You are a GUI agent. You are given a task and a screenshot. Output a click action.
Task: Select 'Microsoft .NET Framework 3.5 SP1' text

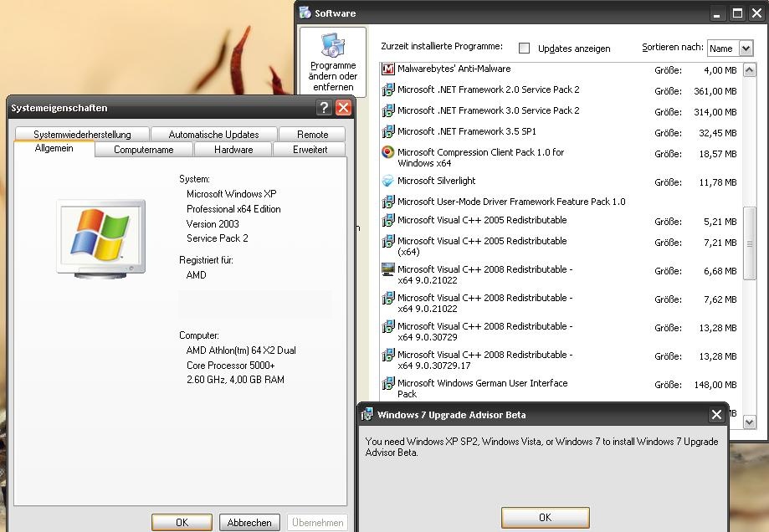pos(467,131)
